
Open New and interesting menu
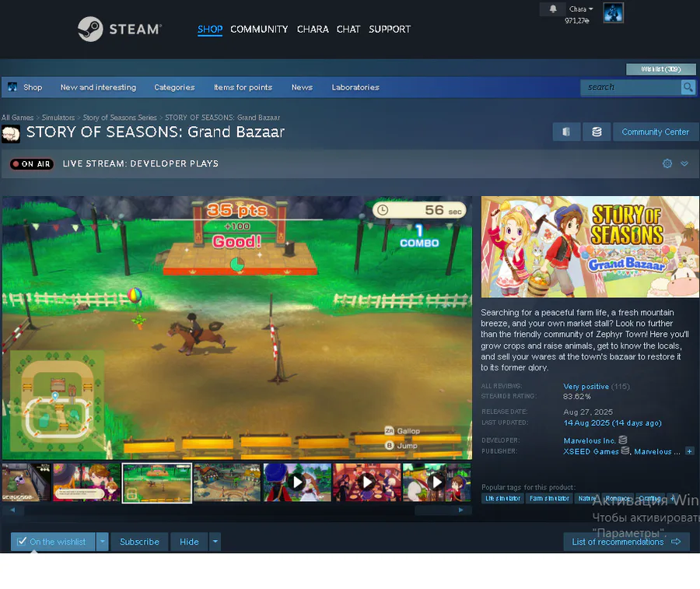point(98,87)
